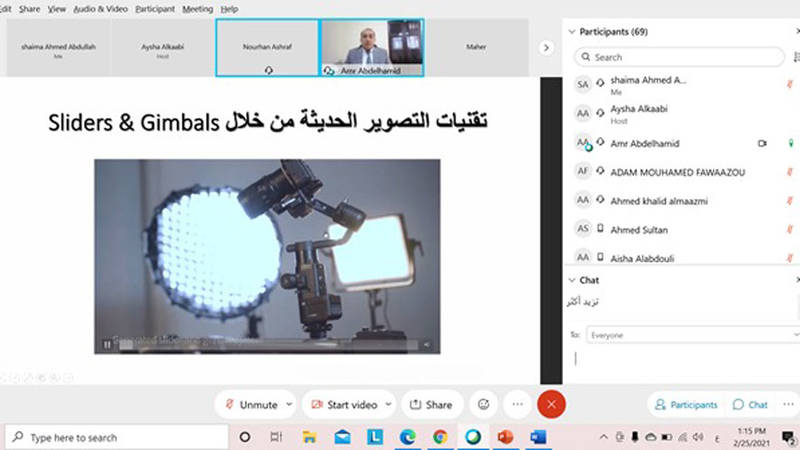This screenshot has height=450, width=800.
Task: Expand video options arrow beside Start video
Action: tap(389, 405)
